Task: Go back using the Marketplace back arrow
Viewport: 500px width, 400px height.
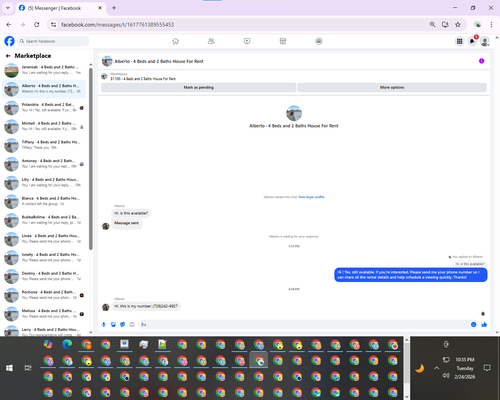Action: (x=8, y=56)
